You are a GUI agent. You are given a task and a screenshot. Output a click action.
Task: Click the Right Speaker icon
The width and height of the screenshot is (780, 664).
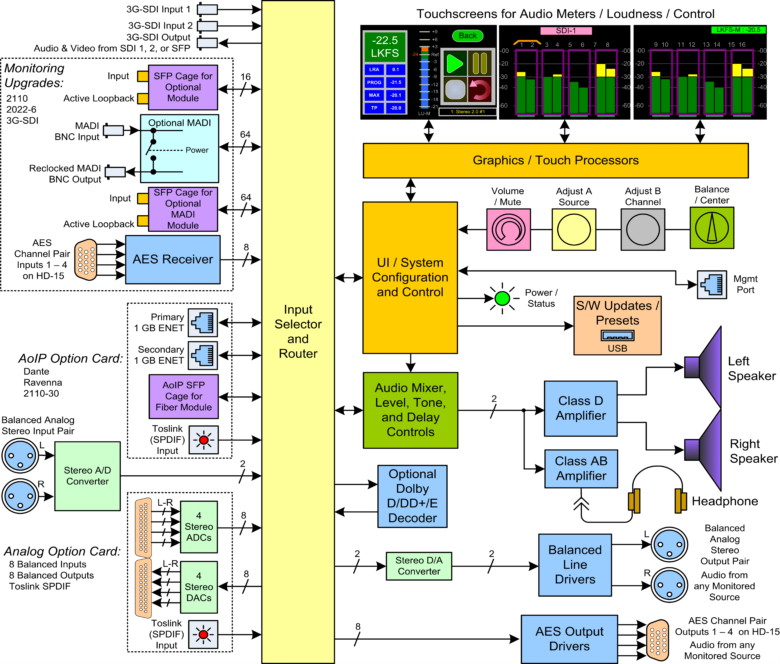coord(703,449)
